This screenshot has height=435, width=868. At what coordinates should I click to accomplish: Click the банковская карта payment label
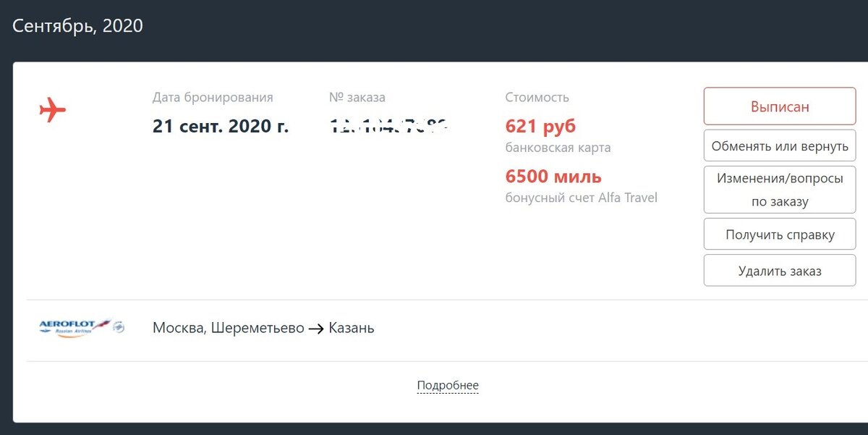(x=557, y=147)
